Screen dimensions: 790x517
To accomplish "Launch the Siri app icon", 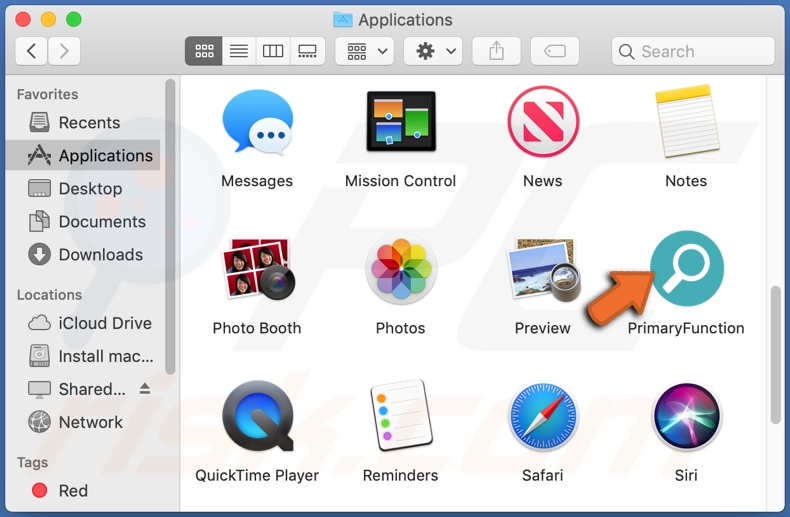I will tap(686, 416).
